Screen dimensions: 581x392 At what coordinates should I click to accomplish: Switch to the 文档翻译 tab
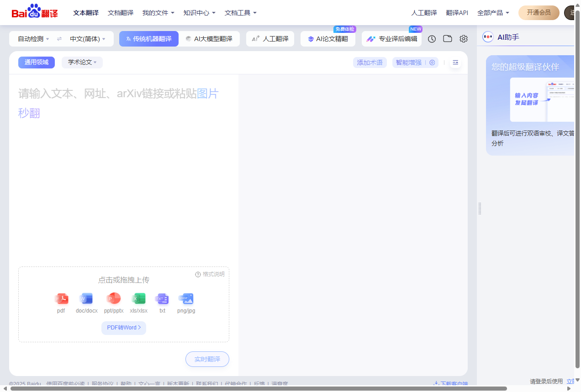click(120, 13)
